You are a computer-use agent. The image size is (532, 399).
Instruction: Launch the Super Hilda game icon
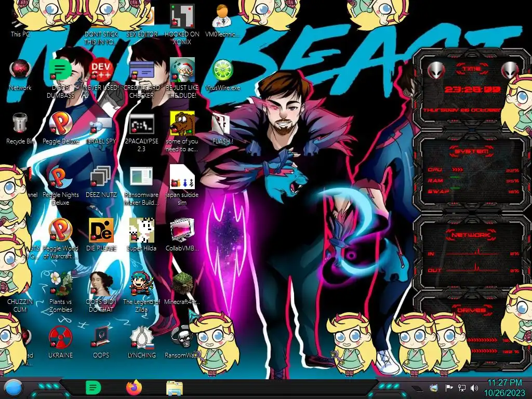[x=141, y=235]
